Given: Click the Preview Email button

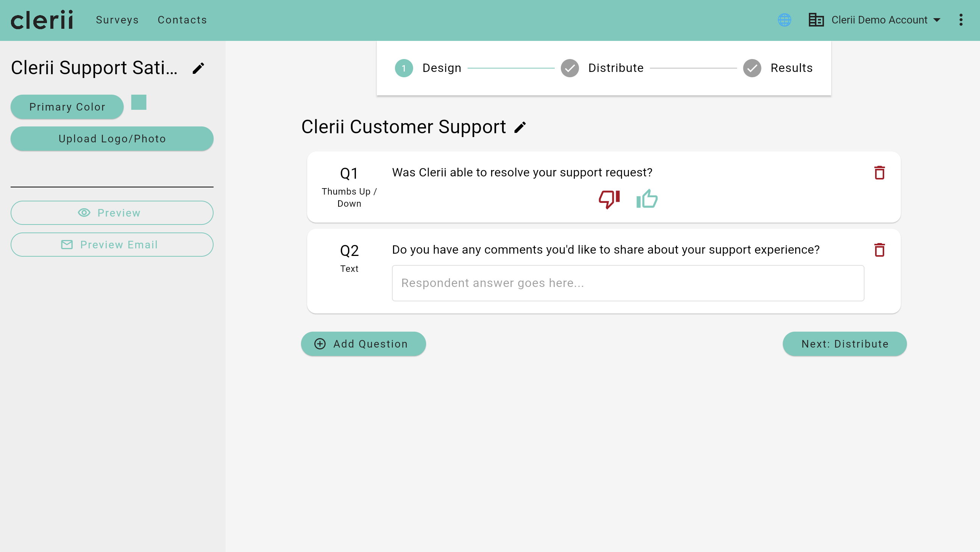Looking at the screenshot, I should [112, 245].
